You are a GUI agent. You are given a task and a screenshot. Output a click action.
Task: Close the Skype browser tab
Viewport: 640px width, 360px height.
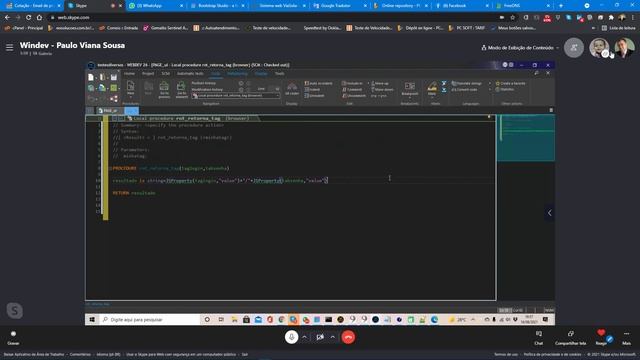[x=120, y=6]
